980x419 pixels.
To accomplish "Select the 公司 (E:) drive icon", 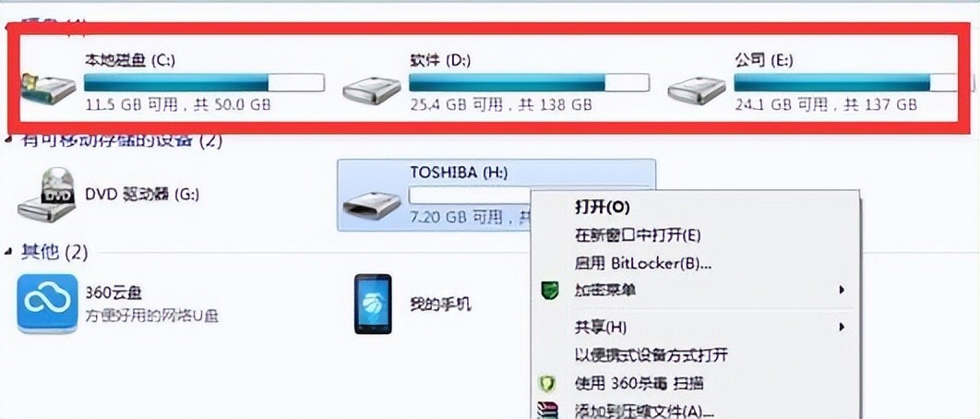I will pyautogui.click(x=697, y=90).
